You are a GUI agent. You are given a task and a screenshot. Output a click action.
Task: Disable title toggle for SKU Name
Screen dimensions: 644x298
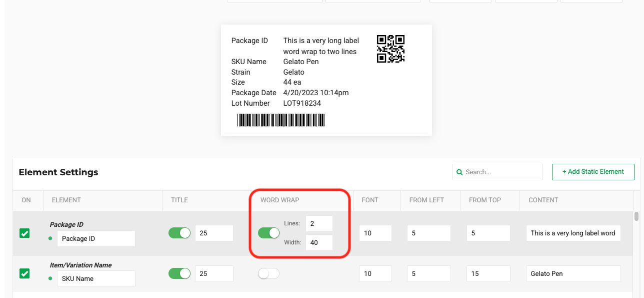click(180, 273)
